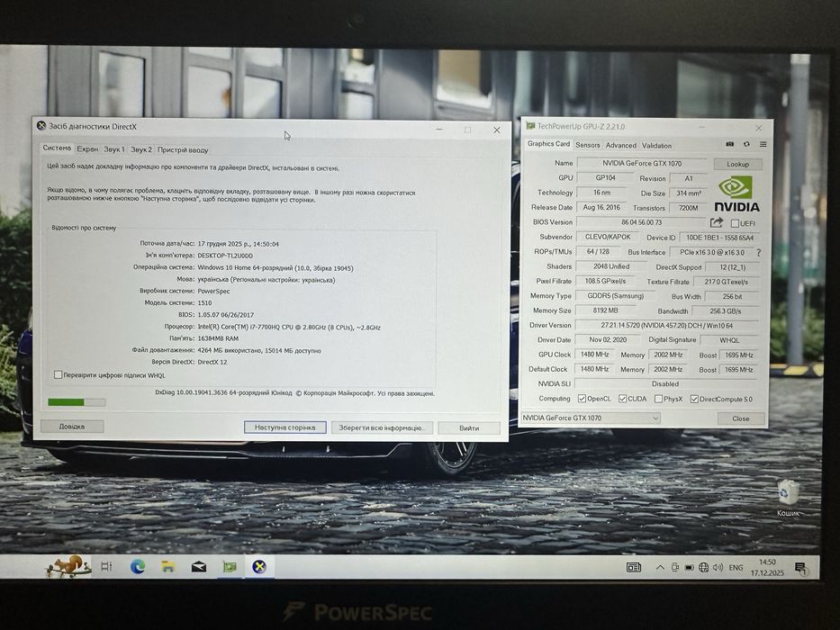Image resolution: width=840 pixels, height=630 pixels.
Task: Click the bus interface question mark
Action: point(759,252)
